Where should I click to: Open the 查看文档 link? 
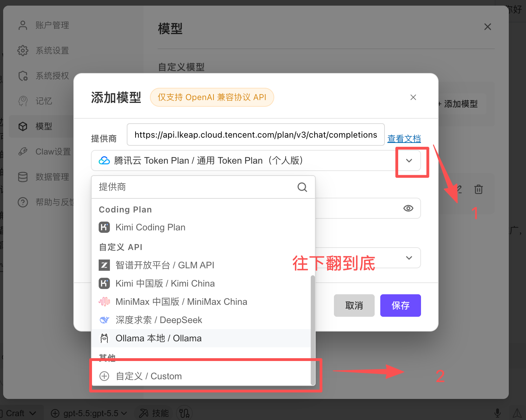pyautogui.click(x=404, y=139)
